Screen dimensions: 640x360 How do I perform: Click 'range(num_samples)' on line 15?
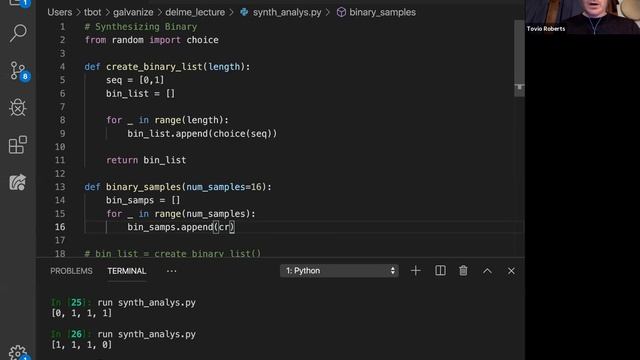click(202, 214)
